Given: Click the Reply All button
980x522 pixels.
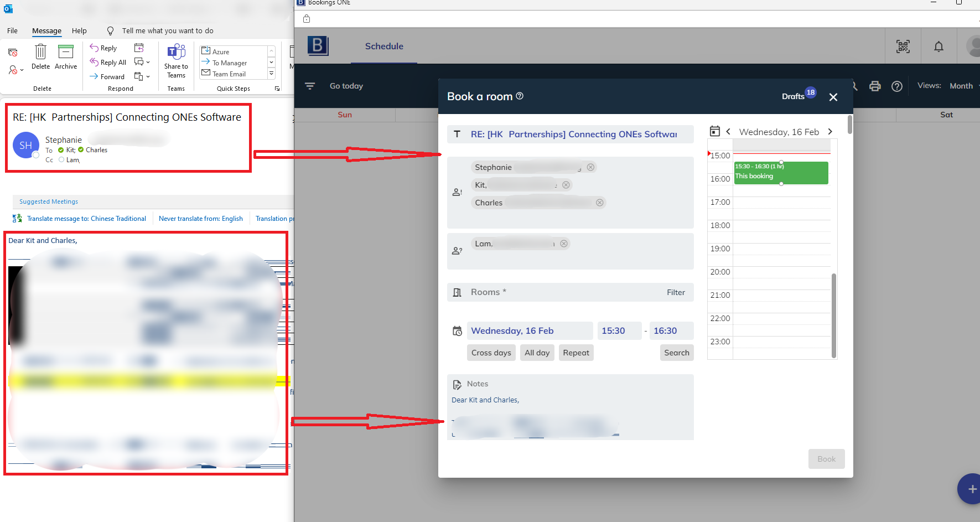Looking at the screenshot, I should click(108, 63).
